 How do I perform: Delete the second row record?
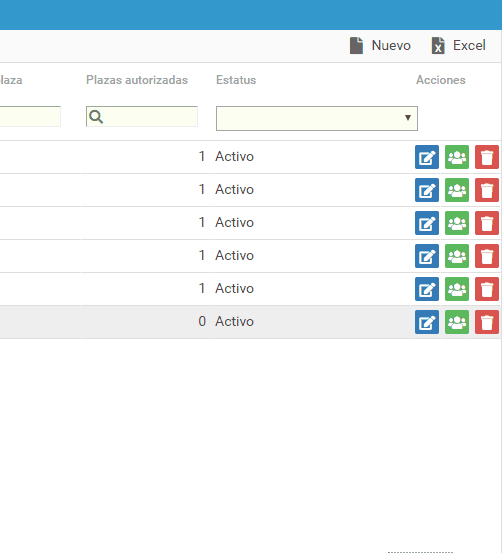click(487, 190)
